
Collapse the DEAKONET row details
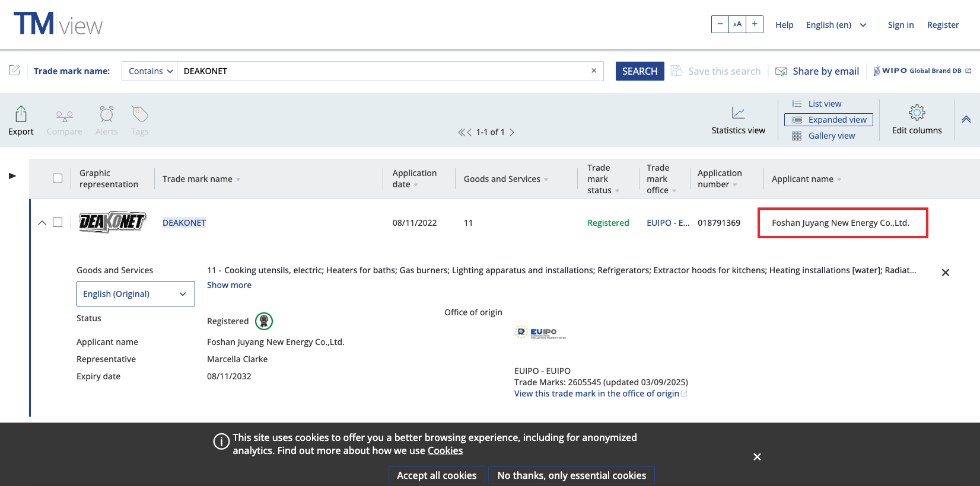[42, 223]
